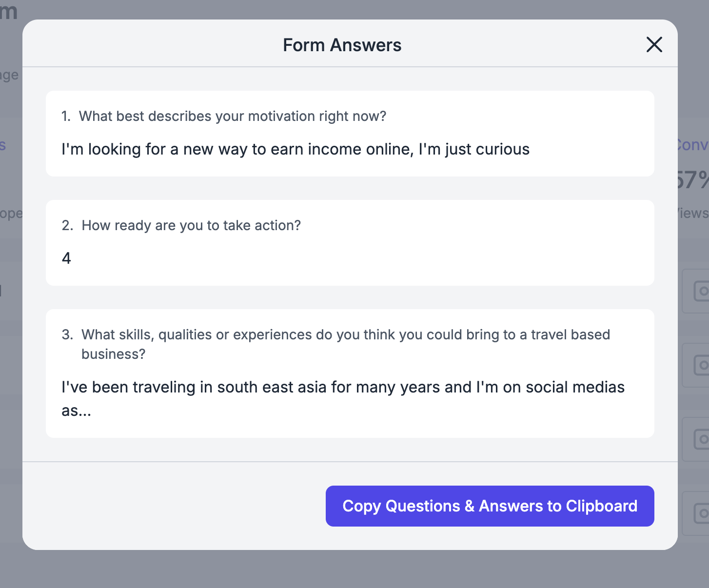Select question 1 text about motivation
Screen dimensions: 709x588
233,116
